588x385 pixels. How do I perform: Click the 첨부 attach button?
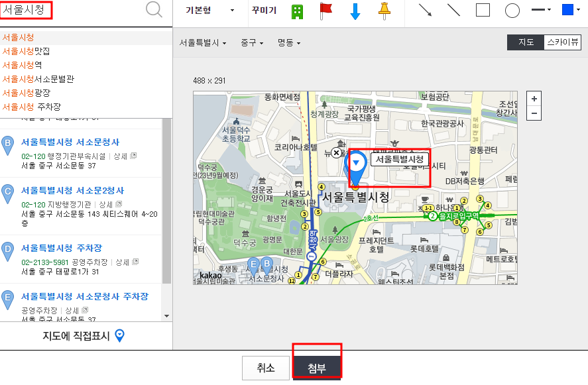[x=317, y=368]
